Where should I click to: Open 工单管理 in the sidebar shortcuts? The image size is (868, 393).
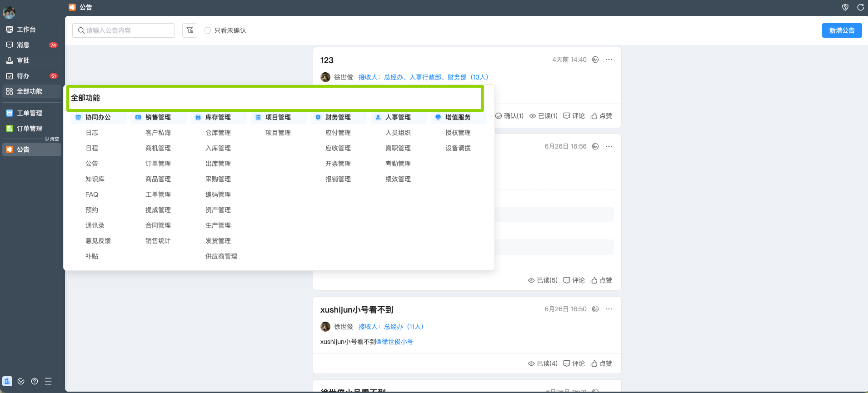point(32,113)
